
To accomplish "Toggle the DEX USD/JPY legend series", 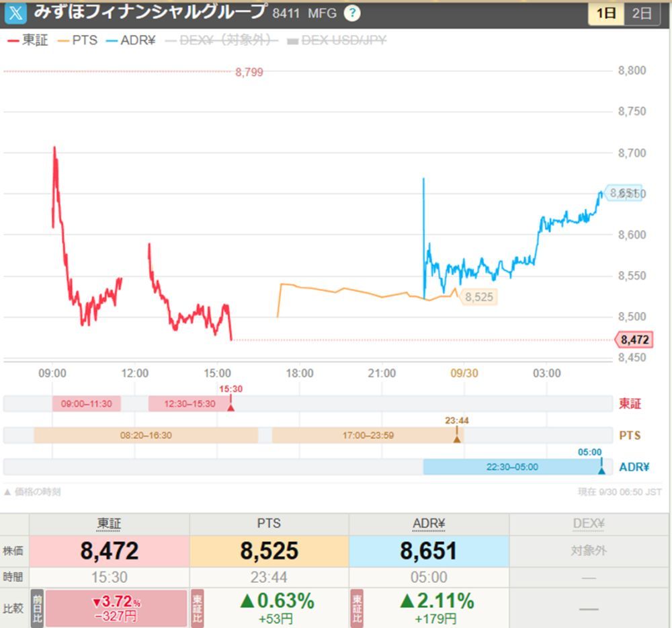I will [337, 40].
